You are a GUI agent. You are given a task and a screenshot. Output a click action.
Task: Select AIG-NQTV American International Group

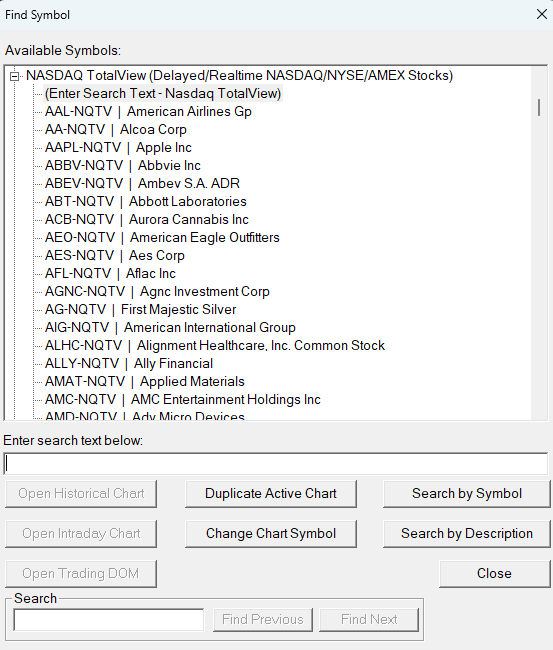(x=170, y=327)
